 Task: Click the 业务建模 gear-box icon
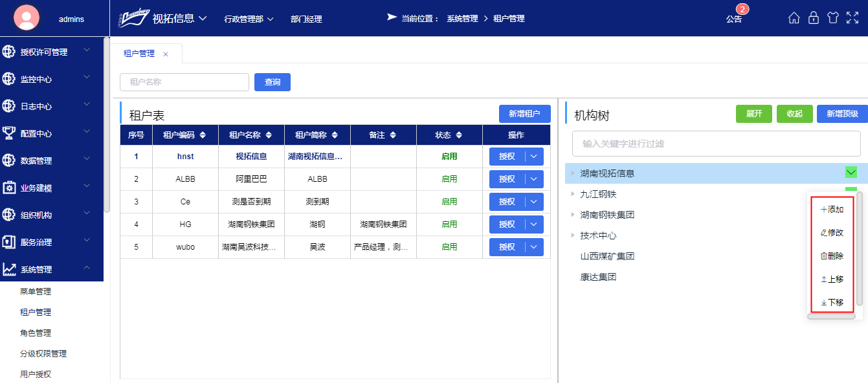point(9,188)
